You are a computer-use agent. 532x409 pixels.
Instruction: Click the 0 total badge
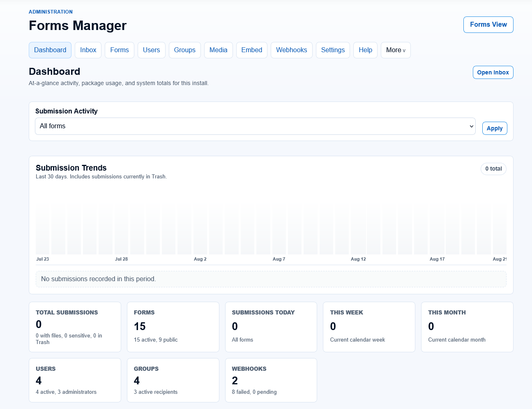click(493, 169)
